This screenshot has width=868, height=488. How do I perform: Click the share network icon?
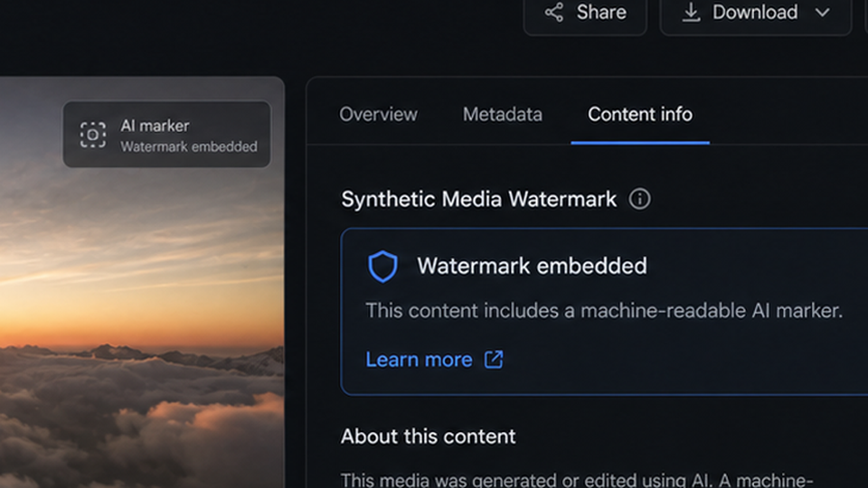554,12
